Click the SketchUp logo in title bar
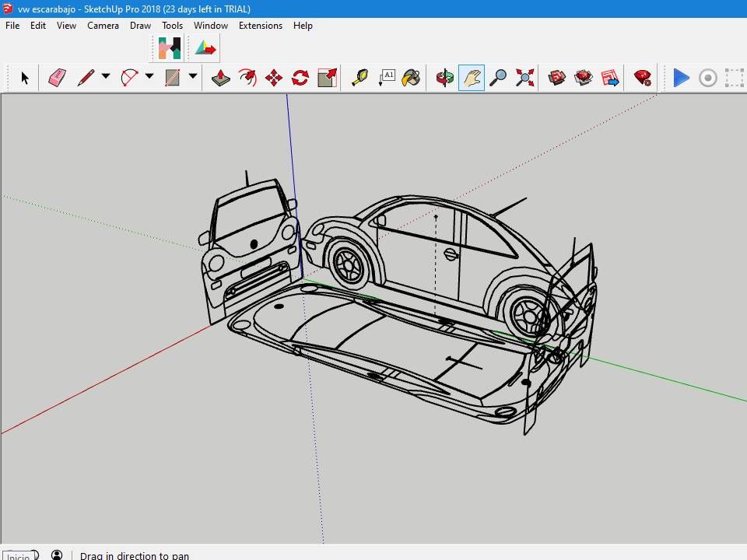The width and height of the screenshot is (747, 560). click(8, 9)
